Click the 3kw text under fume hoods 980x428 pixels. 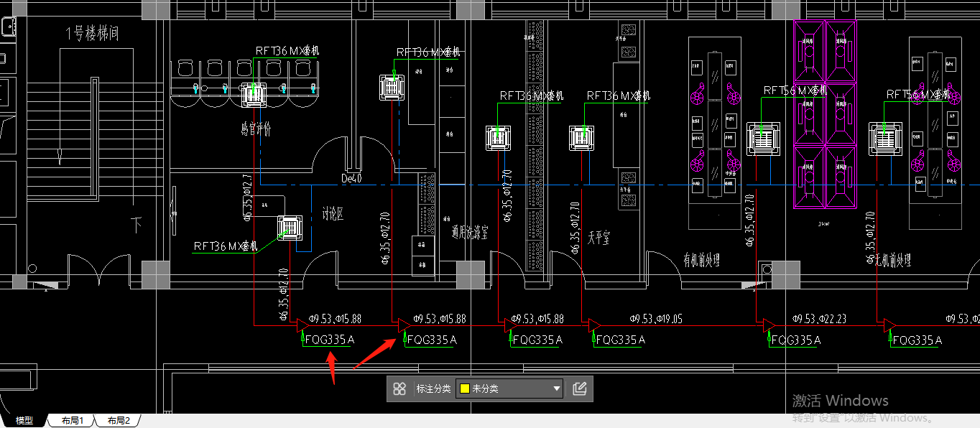(825, 223)
